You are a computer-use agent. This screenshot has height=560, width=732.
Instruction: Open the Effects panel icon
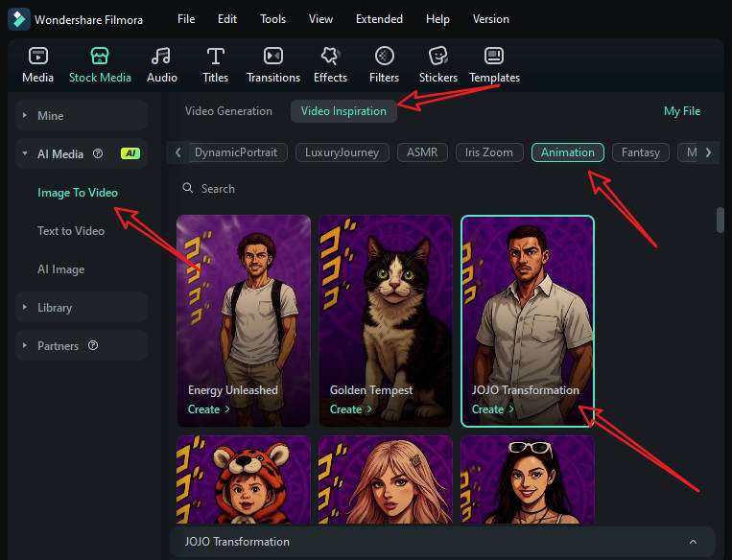pos(330,56)
